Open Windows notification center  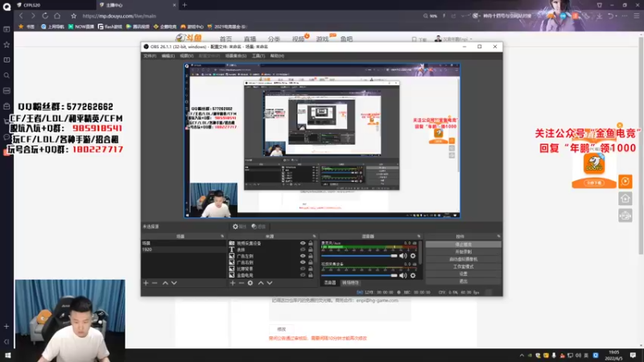[x=633, y=355]
